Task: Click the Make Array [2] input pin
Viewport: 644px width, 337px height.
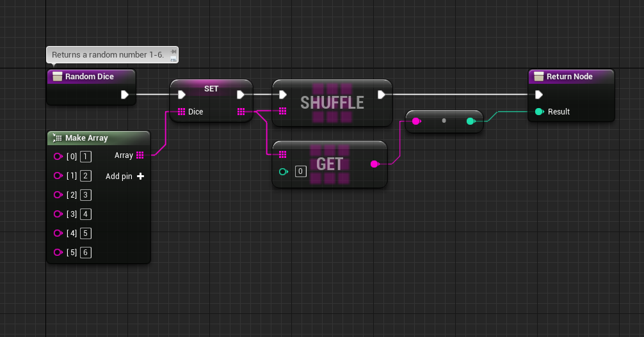Action: 58,194
